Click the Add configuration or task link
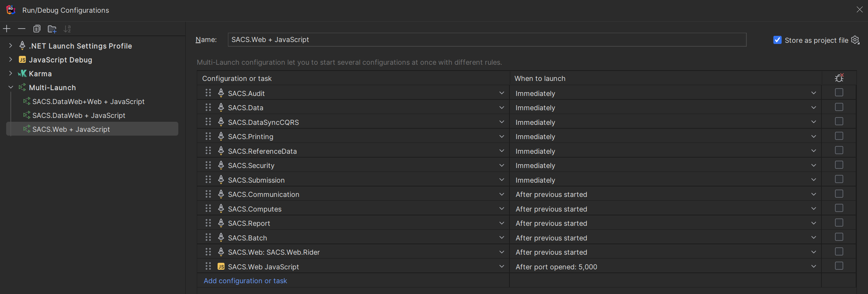The image size is (868, 294). [x=245, y=281]
